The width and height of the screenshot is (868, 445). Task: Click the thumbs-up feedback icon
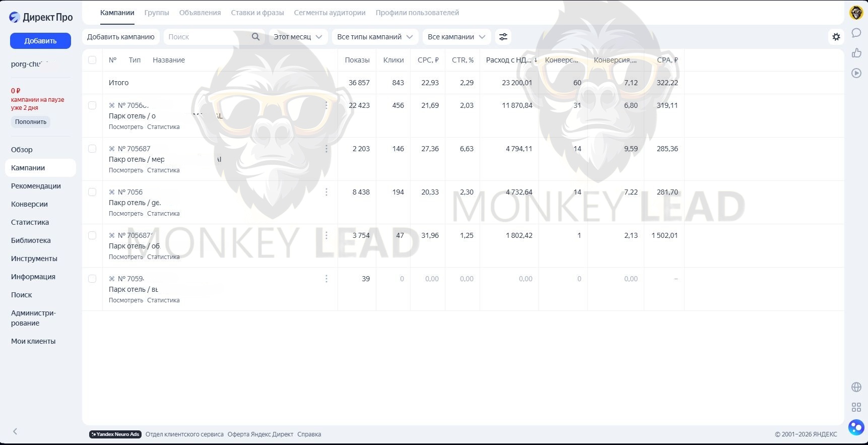pyautogui.click(x=856, y=53)
